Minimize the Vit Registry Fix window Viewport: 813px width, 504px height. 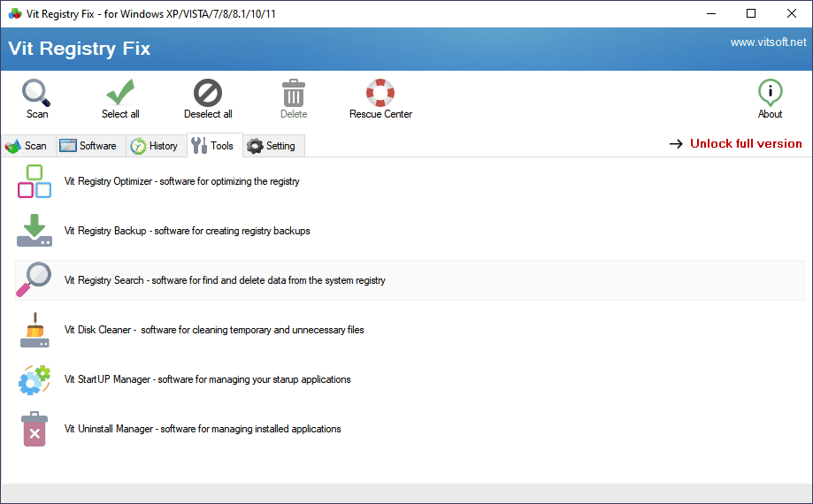point(711,14)
